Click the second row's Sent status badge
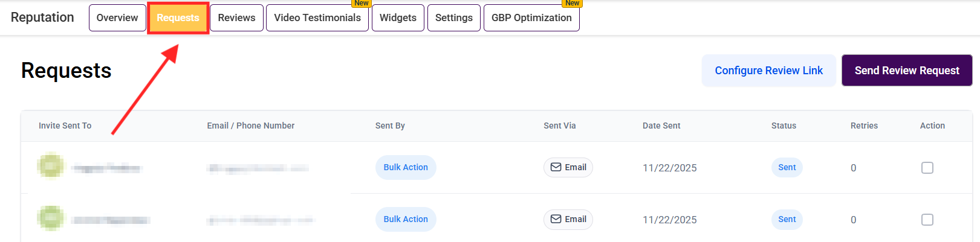The height and width of the screenshot is (242, 980). (787, 219)
